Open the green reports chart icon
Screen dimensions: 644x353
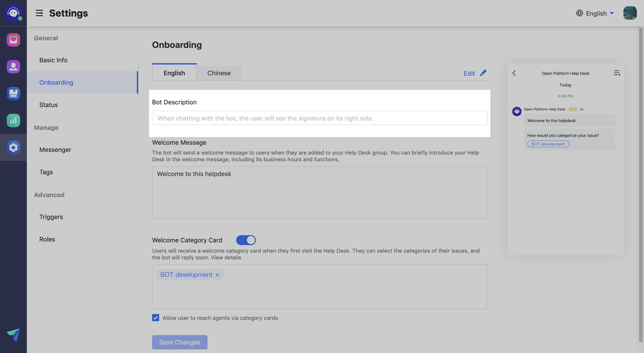coord(13,120)
